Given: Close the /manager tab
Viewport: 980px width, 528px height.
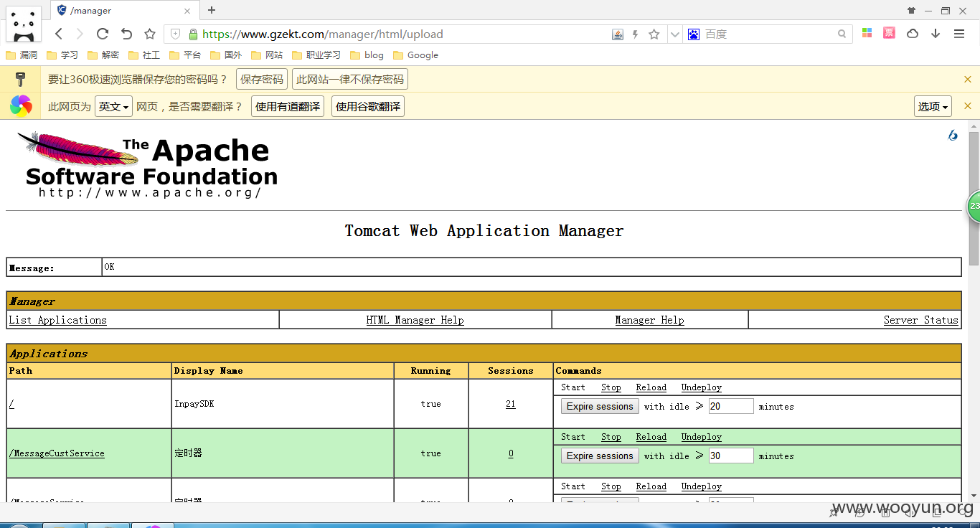Looking at the screenshot, I should coord(188,11).
